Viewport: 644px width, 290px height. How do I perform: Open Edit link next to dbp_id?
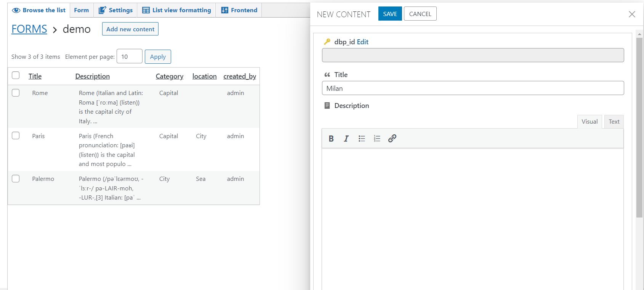(x=362, y=42)
